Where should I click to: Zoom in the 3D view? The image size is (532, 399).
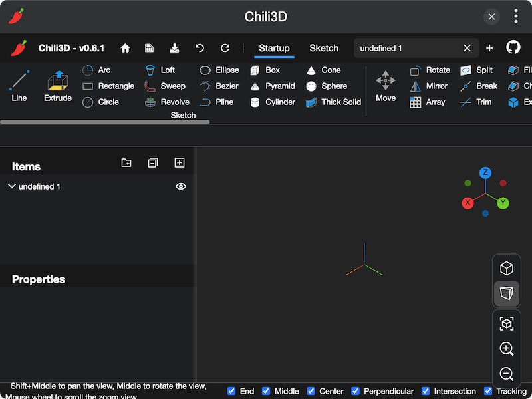point(507,348)
